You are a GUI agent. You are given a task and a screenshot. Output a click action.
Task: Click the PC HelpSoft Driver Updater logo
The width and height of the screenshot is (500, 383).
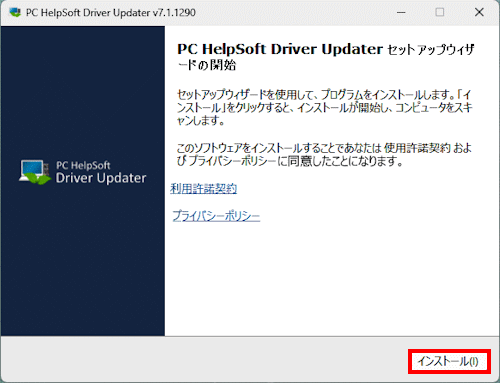click(83, 172)
